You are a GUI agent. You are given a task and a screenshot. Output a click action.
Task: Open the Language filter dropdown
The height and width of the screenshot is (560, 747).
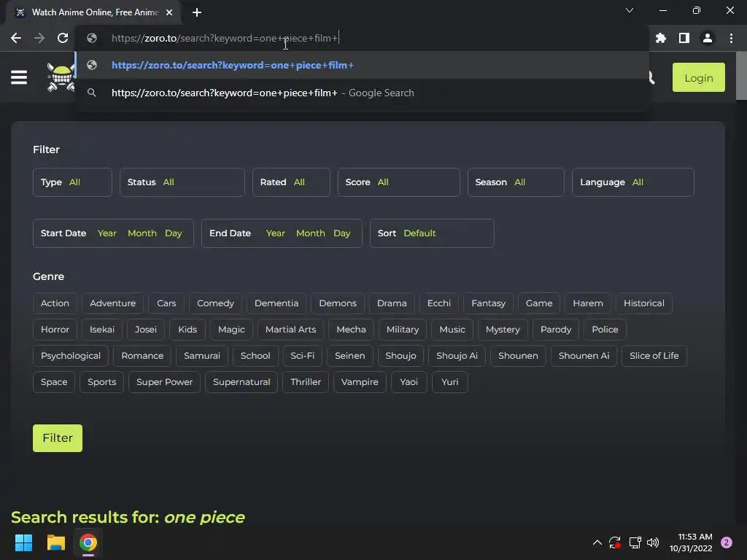tap(633, 182)
